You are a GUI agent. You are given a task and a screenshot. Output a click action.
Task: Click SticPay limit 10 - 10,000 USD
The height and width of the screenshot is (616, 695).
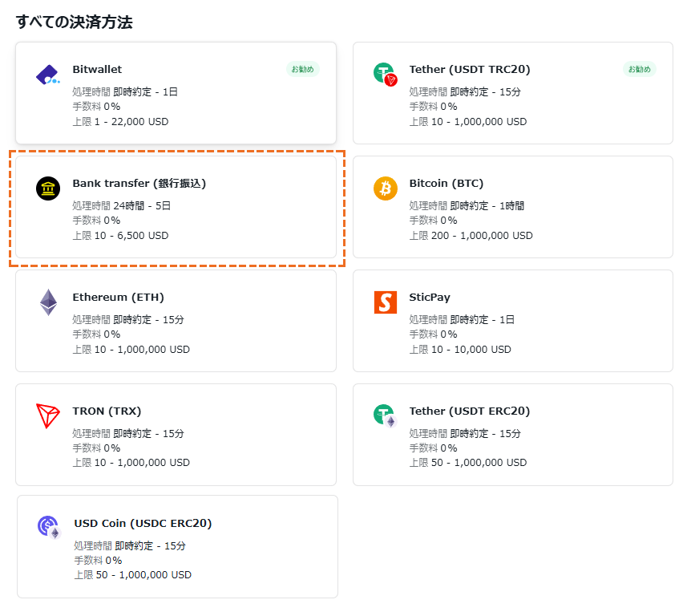[x=460, y=350]
